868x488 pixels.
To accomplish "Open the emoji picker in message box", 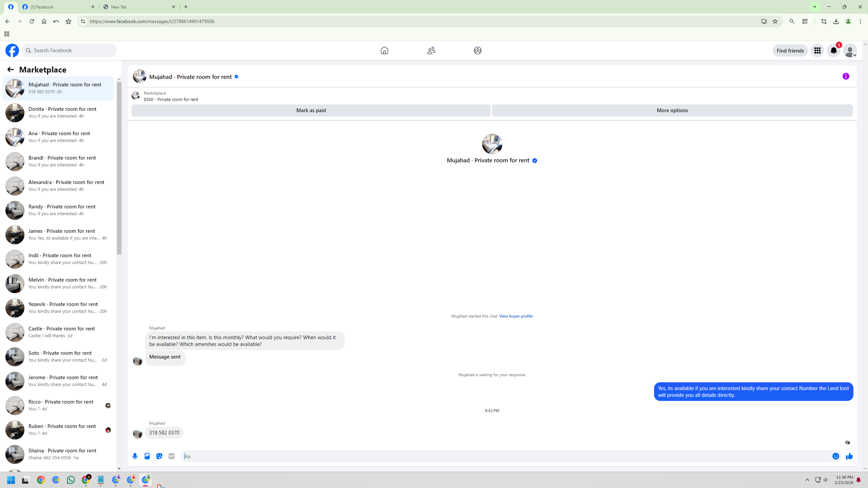I will point(835,456).
